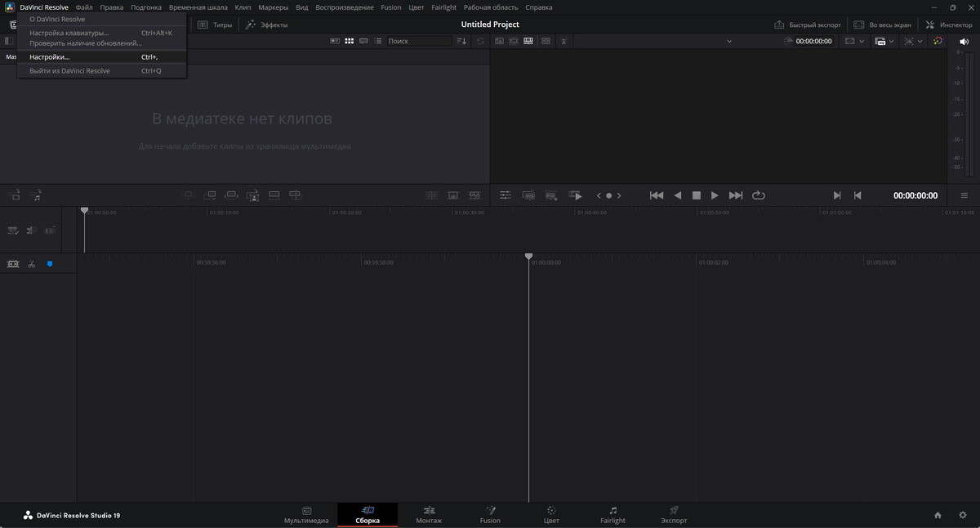980x528 pixels.
Task: Open the Временная шкала menu
Action: 198,7
